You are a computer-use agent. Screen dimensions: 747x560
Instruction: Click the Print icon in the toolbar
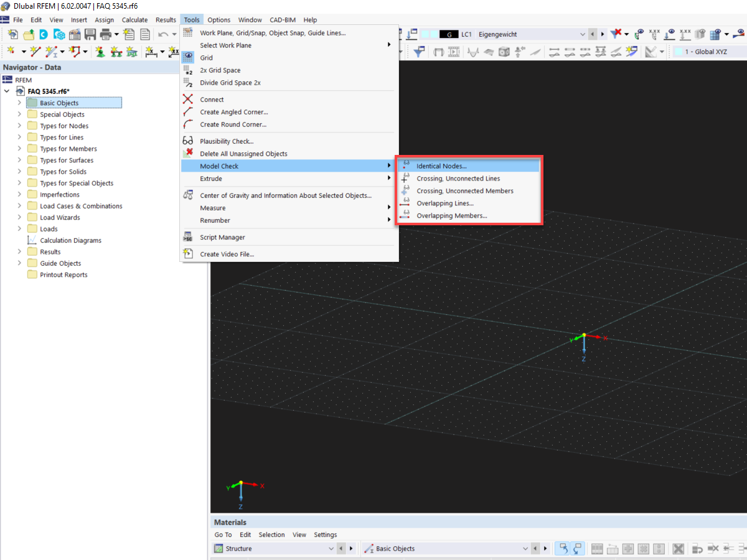pos(106,35)
